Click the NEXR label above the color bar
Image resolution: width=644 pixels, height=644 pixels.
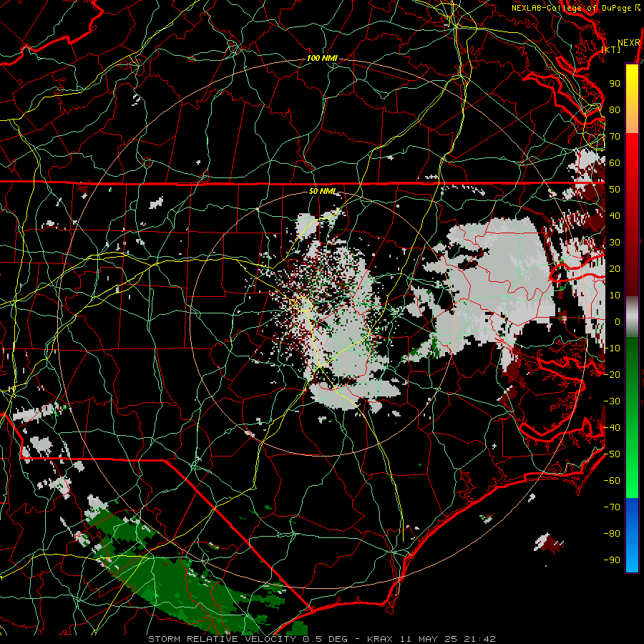pos(629,43)
